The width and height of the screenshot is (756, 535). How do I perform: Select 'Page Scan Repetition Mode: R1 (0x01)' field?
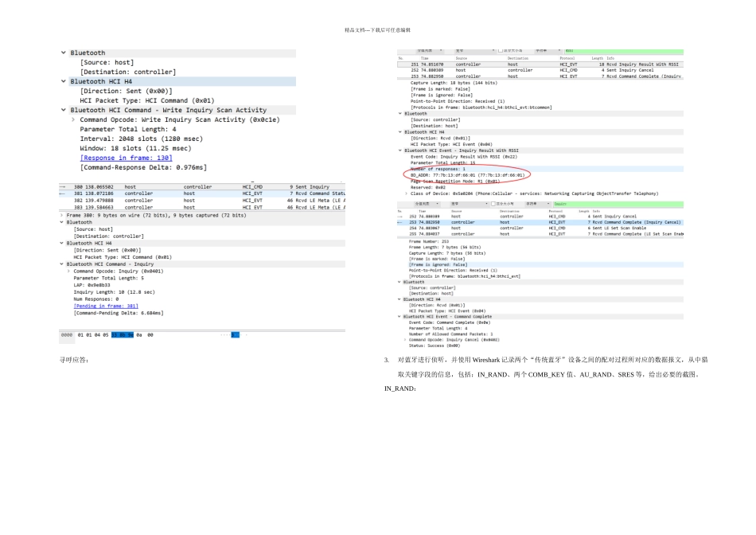coord(455,182)
